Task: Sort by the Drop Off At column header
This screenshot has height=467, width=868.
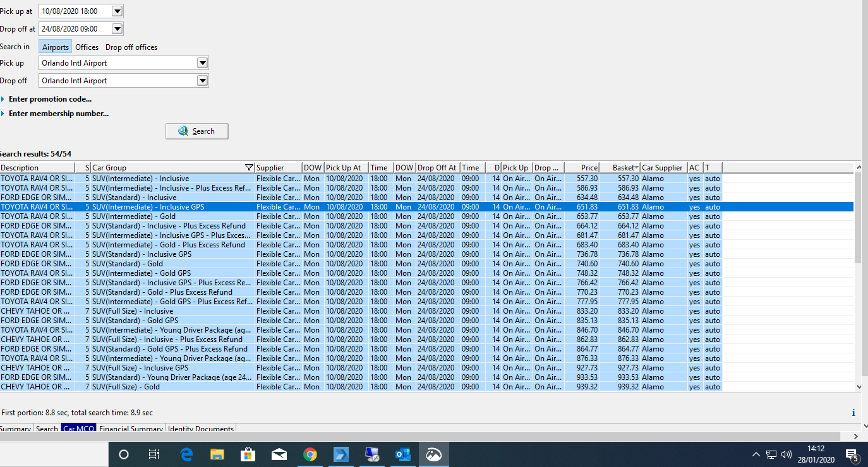Action: click(438, 168)
